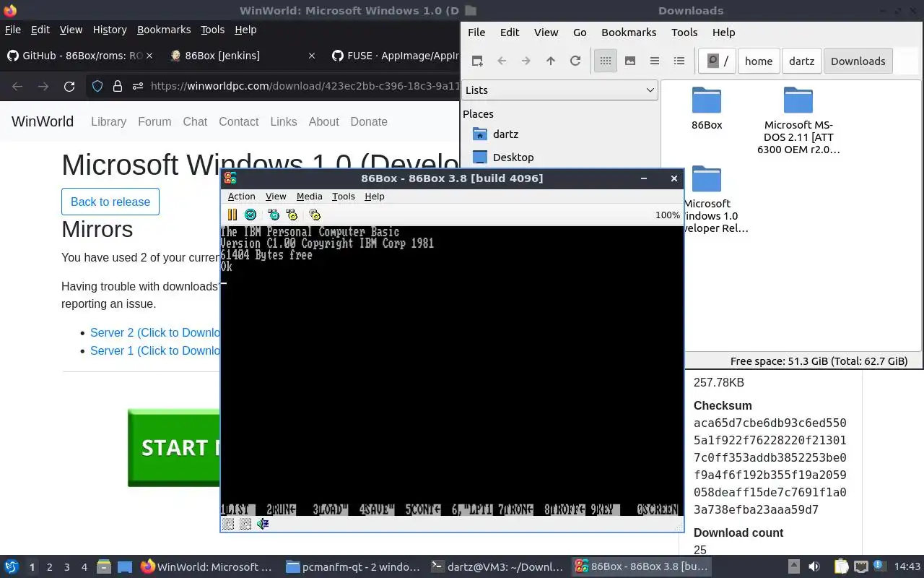This screenshot has width=924, height=578.
Task: Click Firefox tracking protection shield icon
Action: click(97, 87)
